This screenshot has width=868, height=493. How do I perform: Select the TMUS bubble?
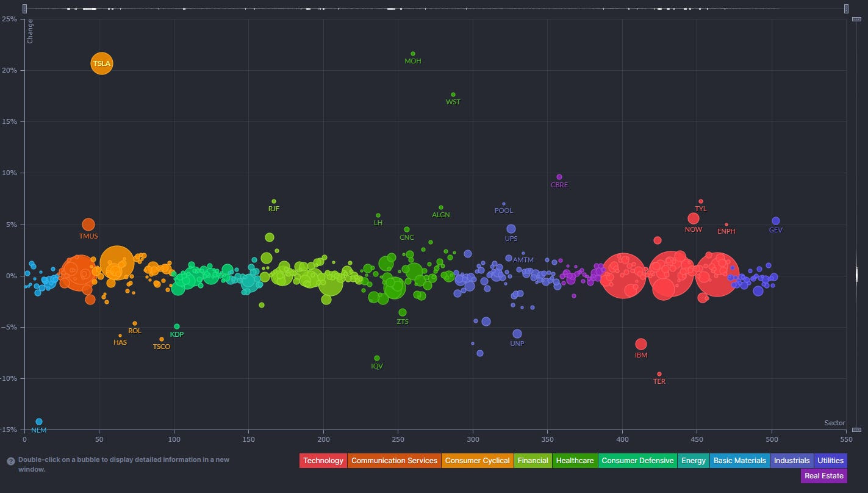(88, 225)
